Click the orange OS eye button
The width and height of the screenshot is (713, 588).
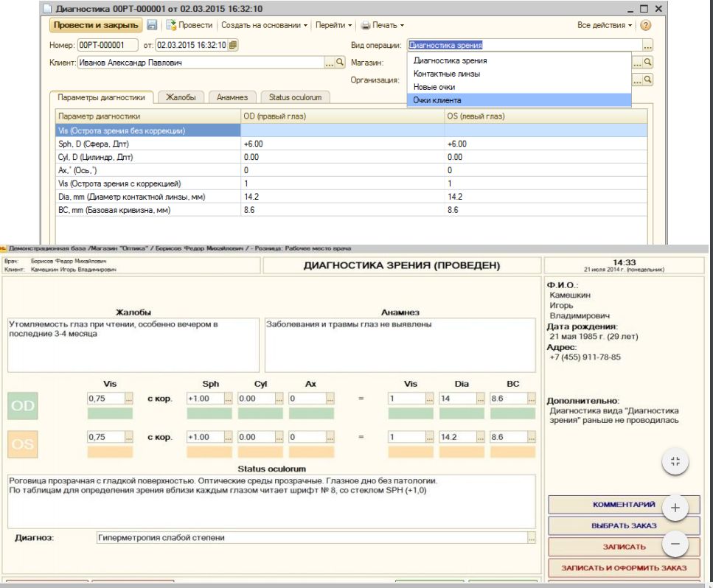21,444
